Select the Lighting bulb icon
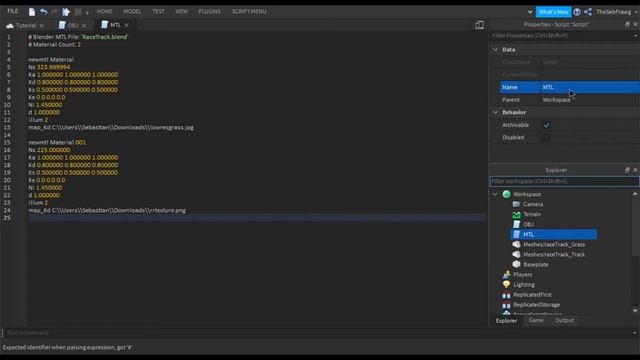 pos(507,284)
